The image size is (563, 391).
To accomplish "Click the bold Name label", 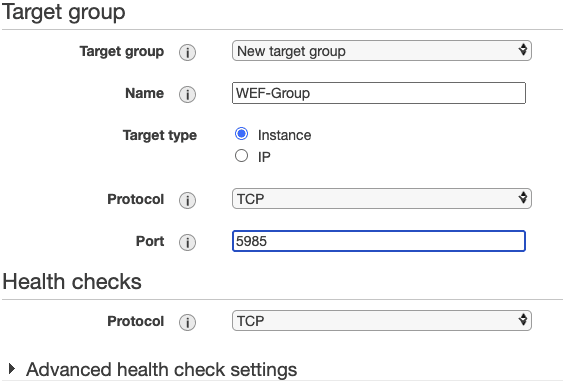I will [x=144, y=93].
